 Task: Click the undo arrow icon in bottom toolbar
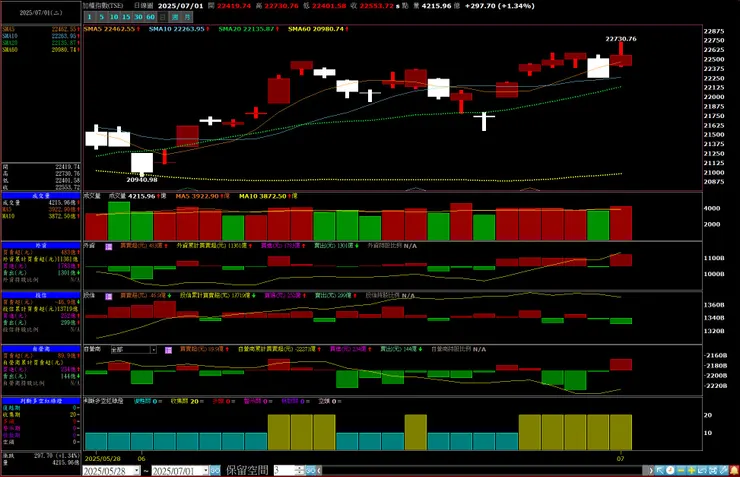(702, 470)
